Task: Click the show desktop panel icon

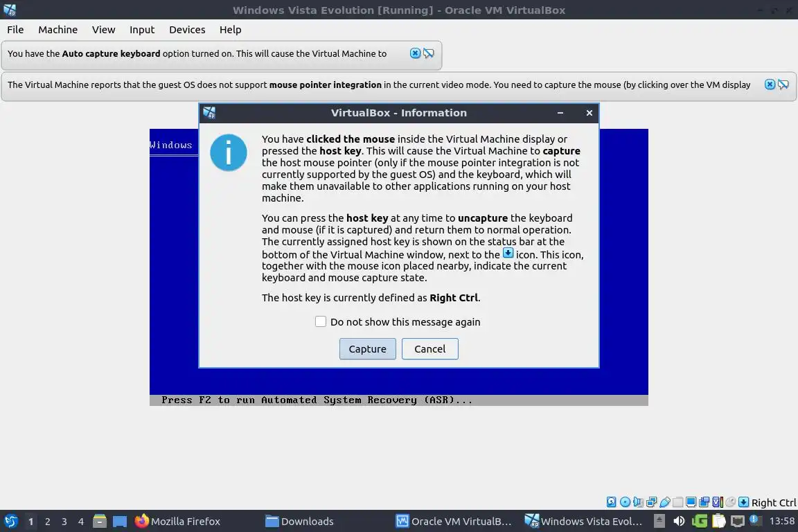Action: click(x=120, y=521)
